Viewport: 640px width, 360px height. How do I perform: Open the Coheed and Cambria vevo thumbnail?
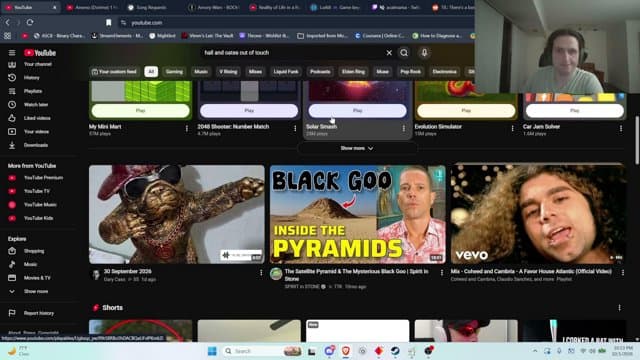click(x=538, y=214)
